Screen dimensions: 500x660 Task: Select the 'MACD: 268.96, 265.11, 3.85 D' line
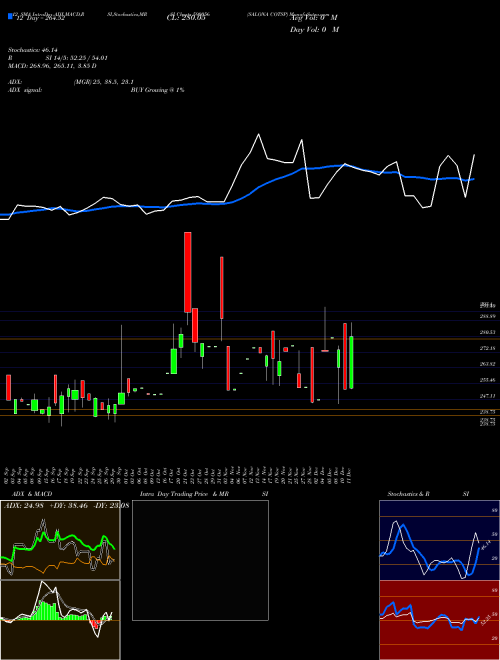click(52, 66)
